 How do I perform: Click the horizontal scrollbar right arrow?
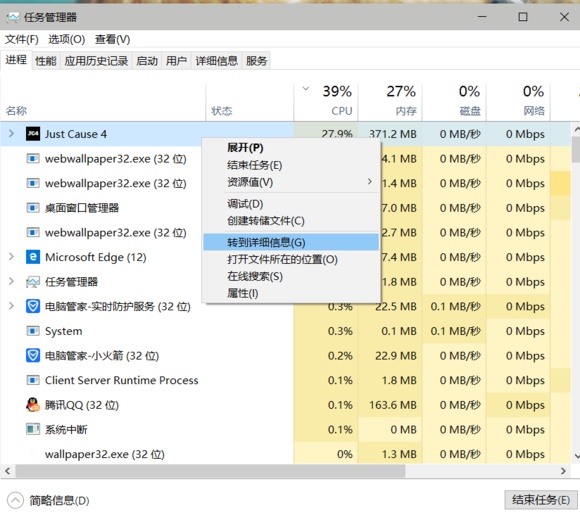tap(563, 471)
